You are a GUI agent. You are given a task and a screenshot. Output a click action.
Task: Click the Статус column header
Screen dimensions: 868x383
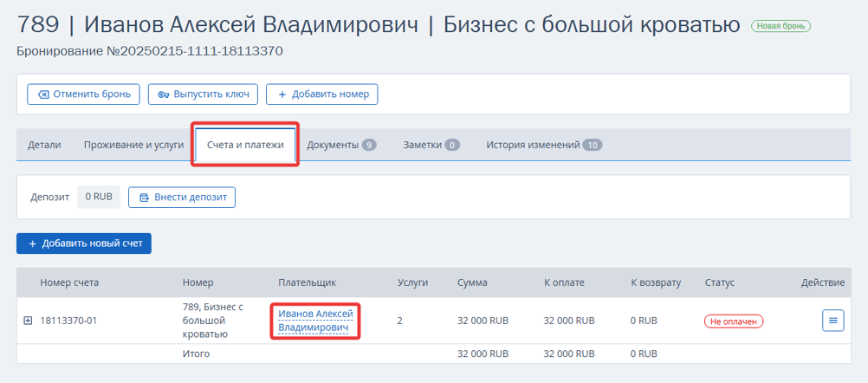pos(720,282)
